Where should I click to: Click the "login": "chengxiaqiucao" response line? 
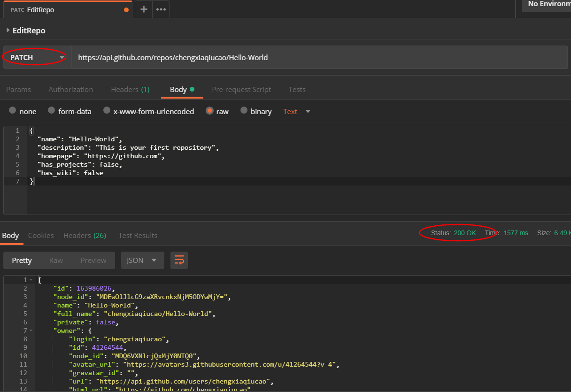119,339
